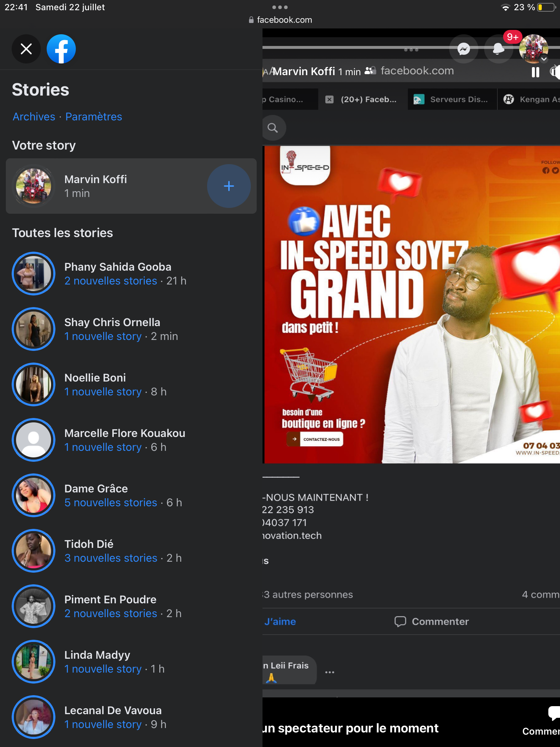Open the Archives link

coord(34,117)
